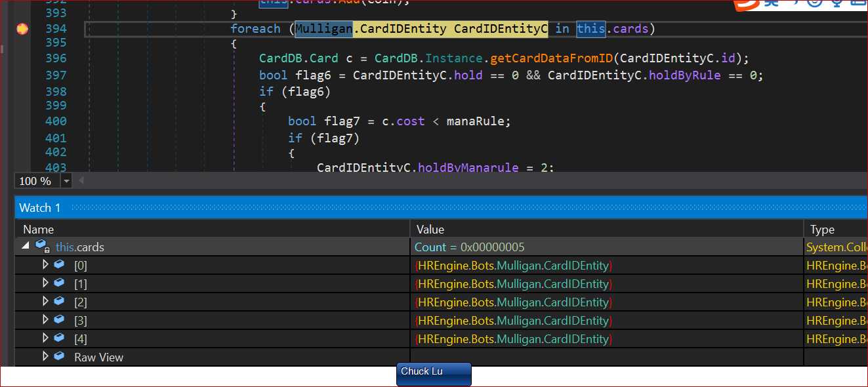Screen dimensions: 868x387
Task: Select the [0] name label
Action: [x=81, y=266]
